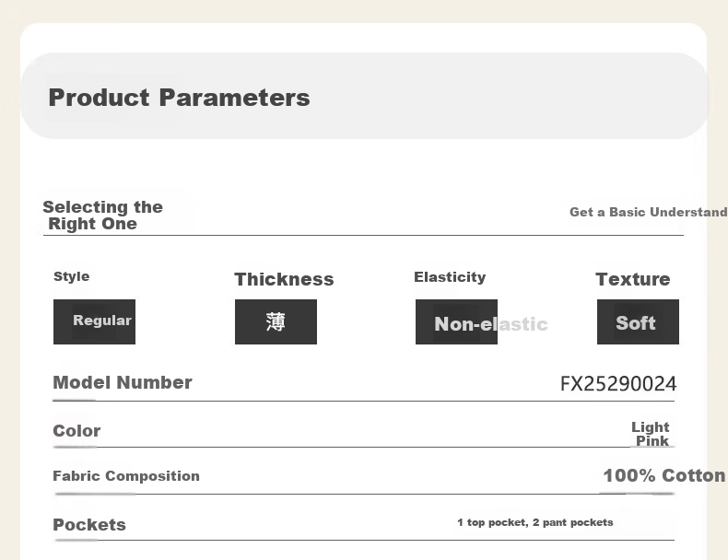Click the Get a Basic Understanding text
This screenshot has height=560, width=728.
(649, 212)
